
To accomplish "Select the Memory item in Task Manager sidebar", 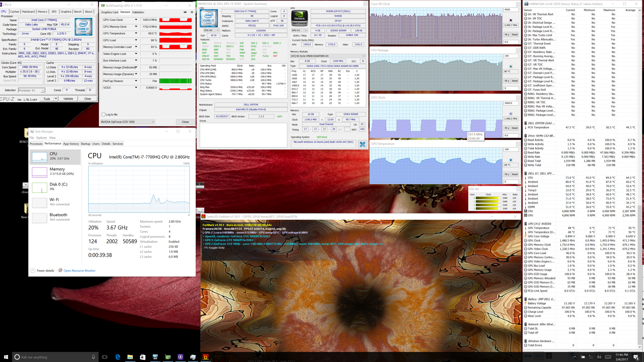I will (x=56, y=172).
